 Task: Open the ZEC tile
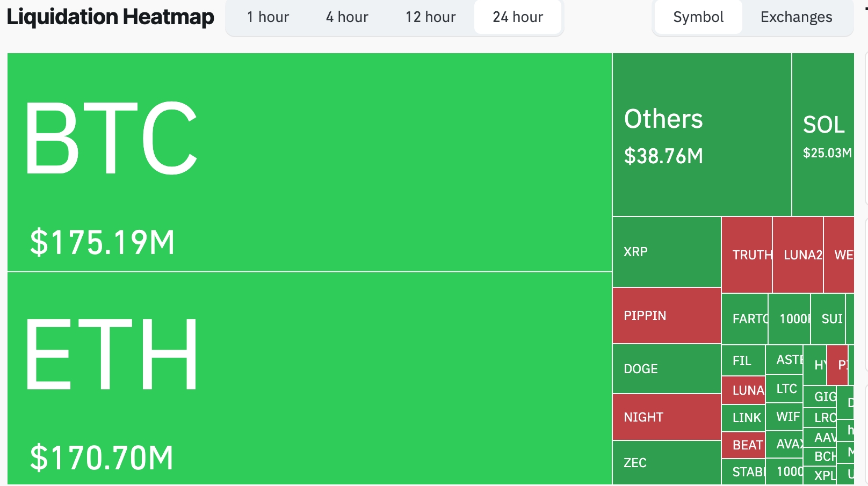pyautogui.click(x=667, y=462)
